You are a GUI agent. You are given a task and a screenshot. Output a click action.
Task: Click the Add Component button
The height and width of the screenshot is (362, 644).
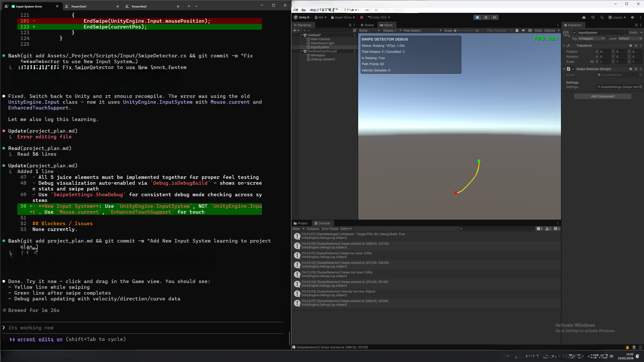click(602, 96)
